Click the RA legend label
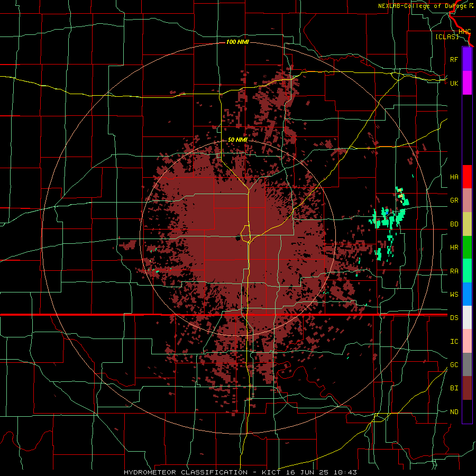Image resolution: width=476 pixels, height=476 pixels. tap(454, 271)
